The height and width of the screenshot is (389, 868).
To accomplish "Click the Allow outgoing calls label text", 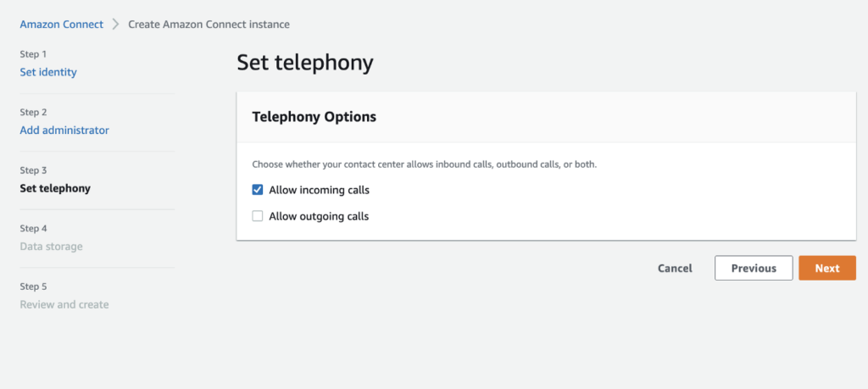I will [x=319, y=216].
